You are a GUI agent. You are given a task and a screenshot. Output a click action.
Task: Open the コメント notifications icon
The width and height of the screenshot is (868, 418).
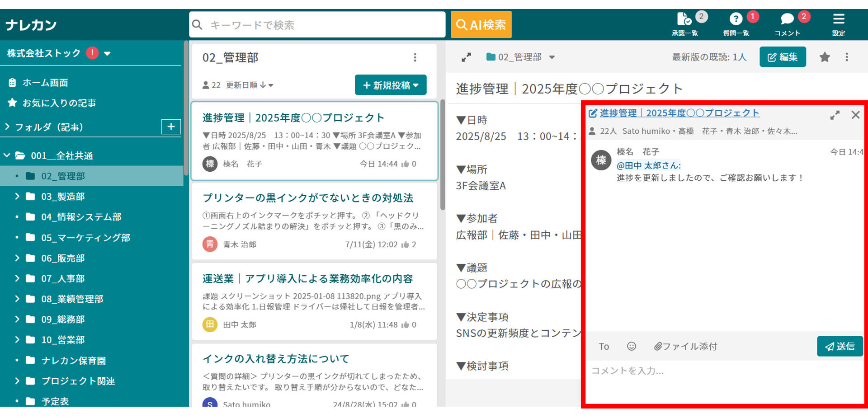787,24
